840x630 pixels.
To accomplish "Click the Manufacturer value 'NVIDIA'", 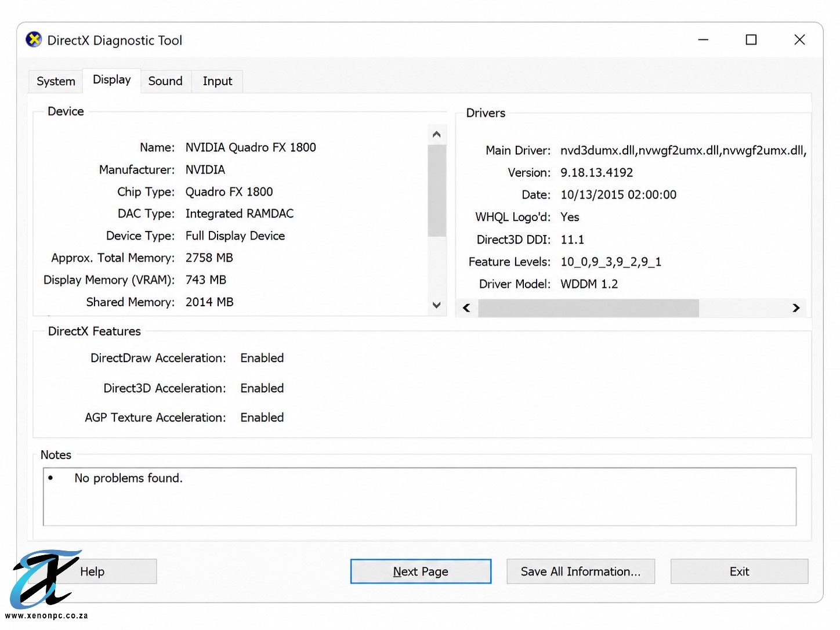I will [x=205, y=169].
